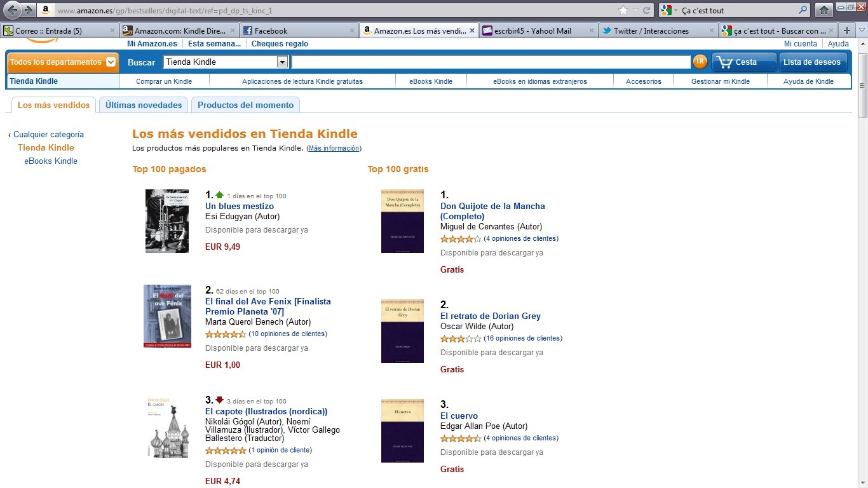Open Mi Amazon.es link

coord(152,44)
